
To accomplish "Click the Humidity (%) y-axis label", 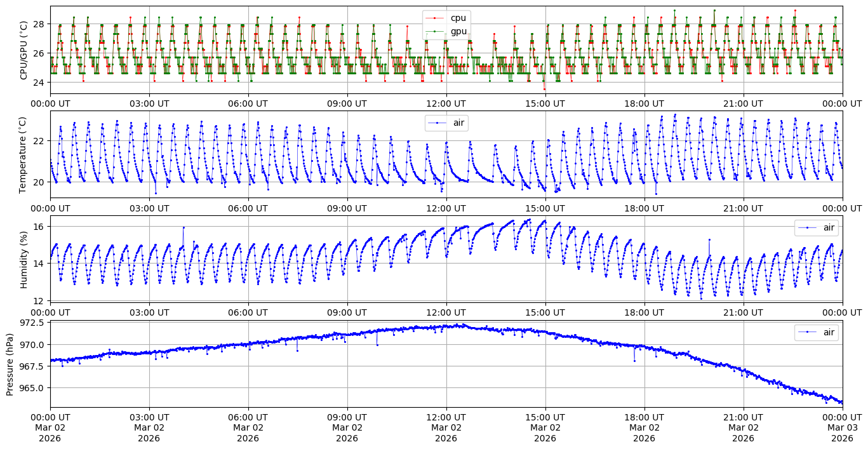I will click(x=24, y=259).
